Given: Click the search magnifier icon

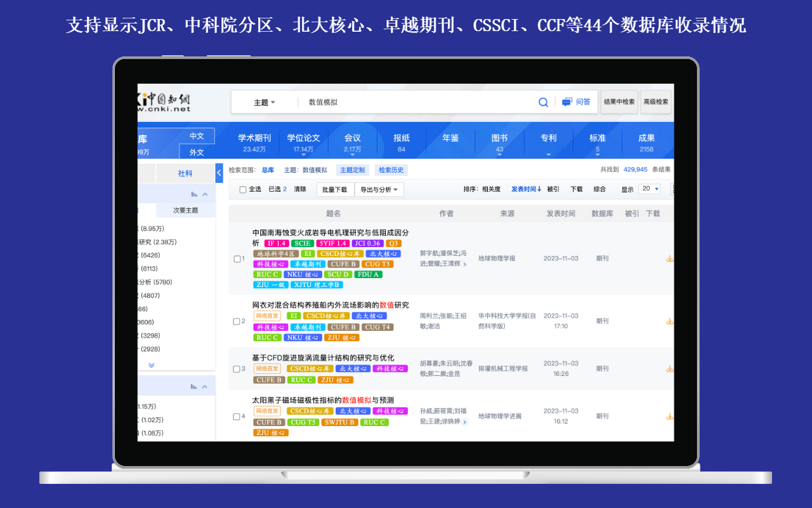Looking at the screenshot, I should [x=543, y=102].
